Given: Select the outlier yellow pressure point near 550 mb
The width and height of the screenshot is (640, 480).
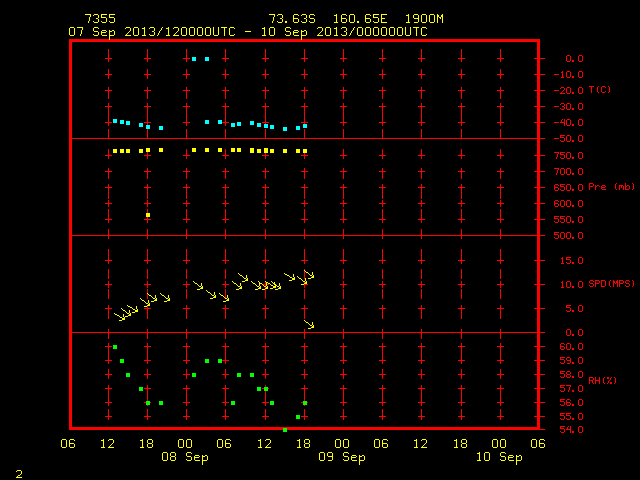Looking at the screenshot, I should click(x=148, y=215).
